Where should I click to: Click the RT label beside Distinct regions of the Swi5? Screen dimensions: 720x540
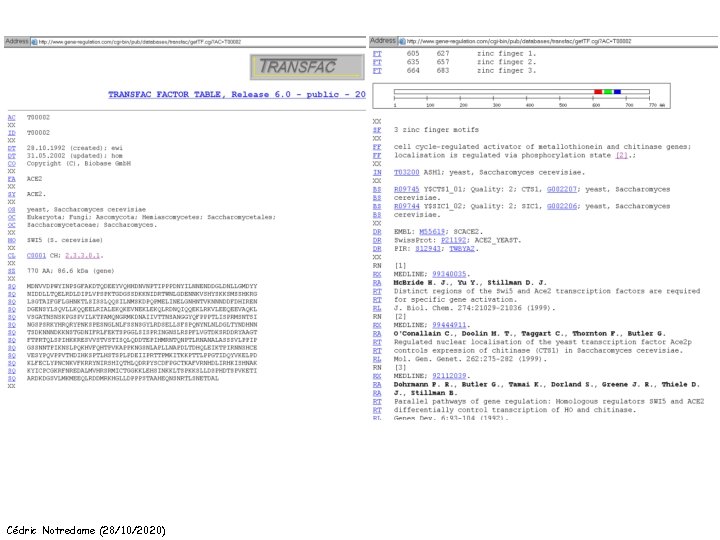pyautogui.click(x=377, y=291)
